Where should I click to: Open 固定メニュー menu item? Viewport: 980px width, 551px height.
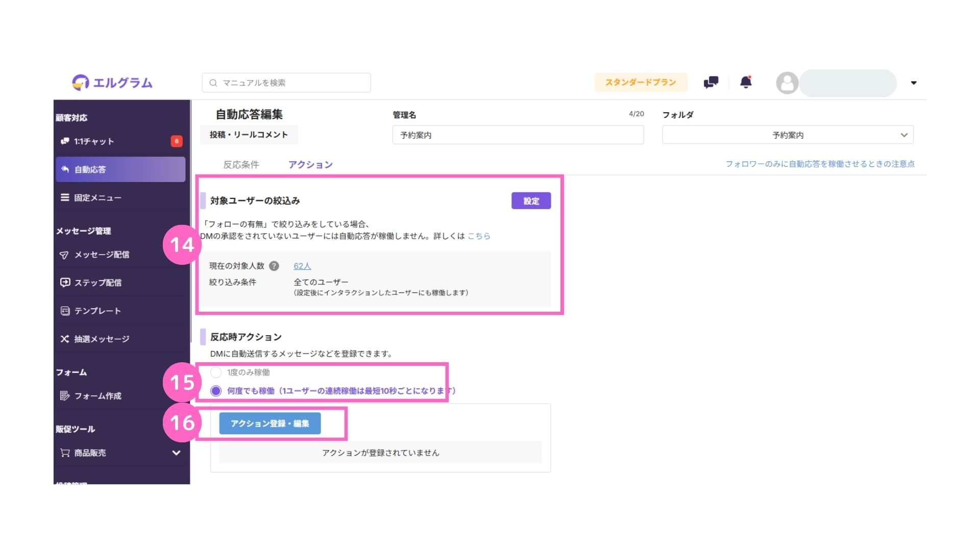[120, 197]
